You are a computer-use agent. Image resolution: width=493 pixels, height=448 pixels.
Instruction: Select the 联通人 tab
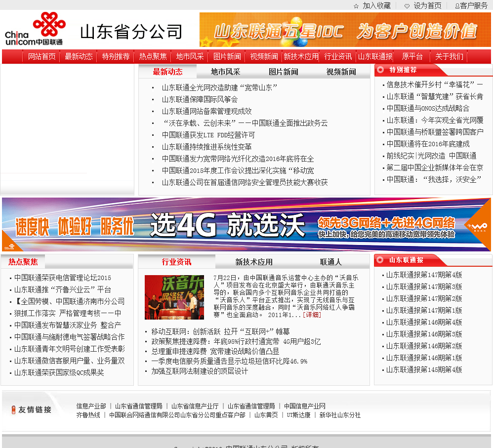pos(331,262)
